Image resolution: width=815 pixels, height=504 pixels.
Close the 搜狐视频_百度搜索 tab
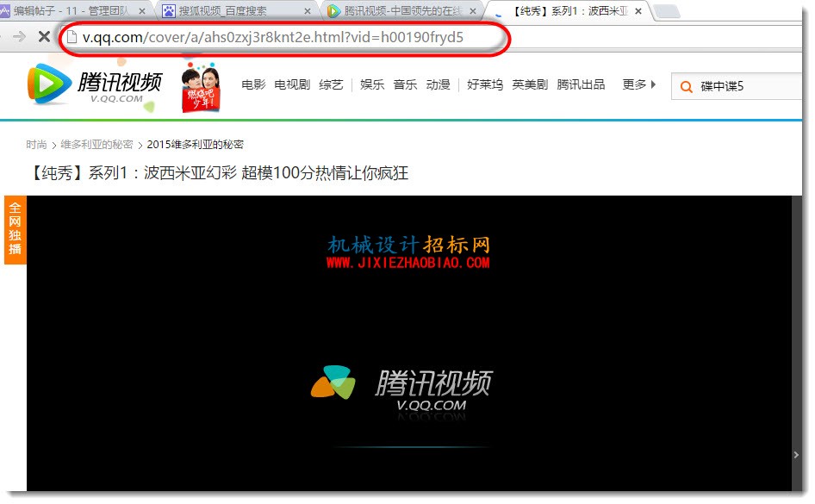pos(308,11)
